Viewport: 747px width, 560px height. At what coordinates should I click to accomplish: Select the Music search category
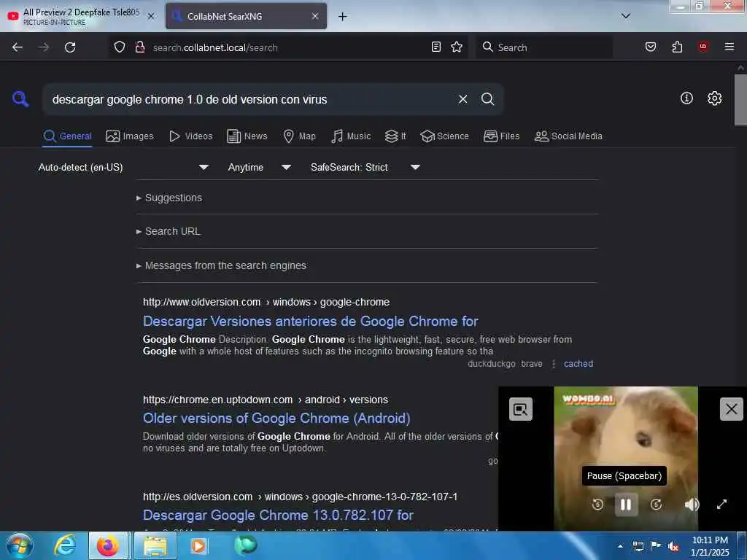pyautogui.click(x=351, y=136)
